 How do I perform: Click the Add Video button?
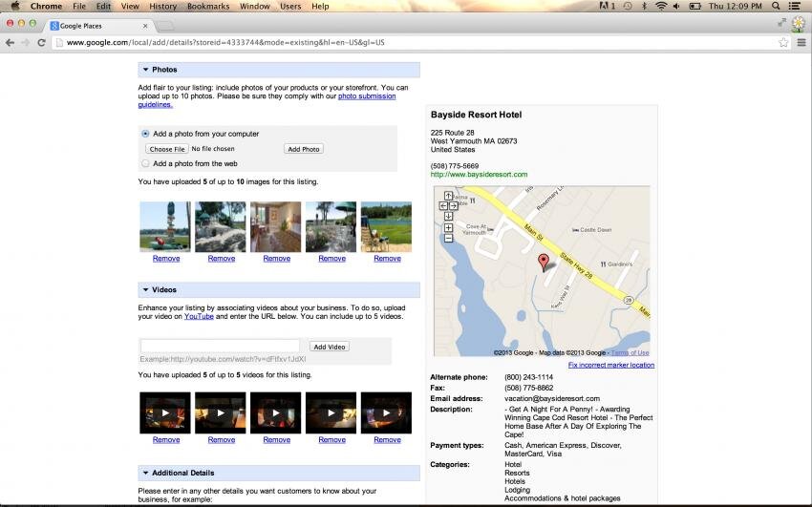pyautogui.click(x=330, y=347)
